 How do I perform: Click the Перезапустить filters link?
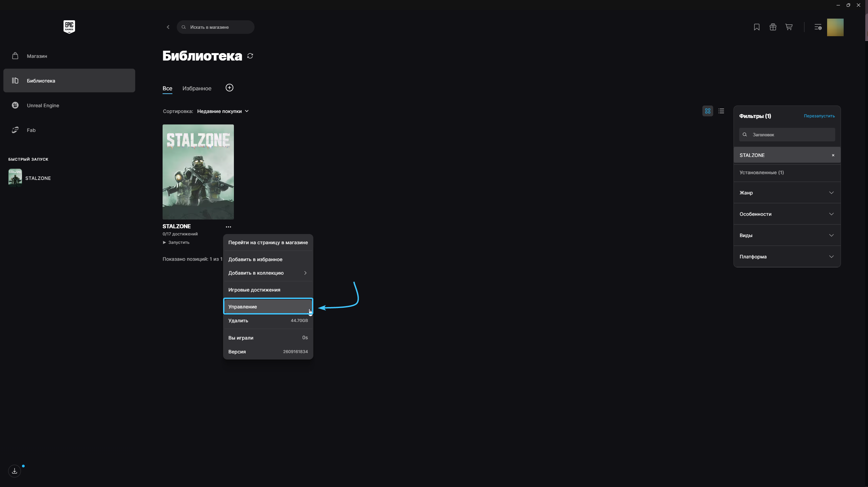pyautogui.click(x=819, y=116)
